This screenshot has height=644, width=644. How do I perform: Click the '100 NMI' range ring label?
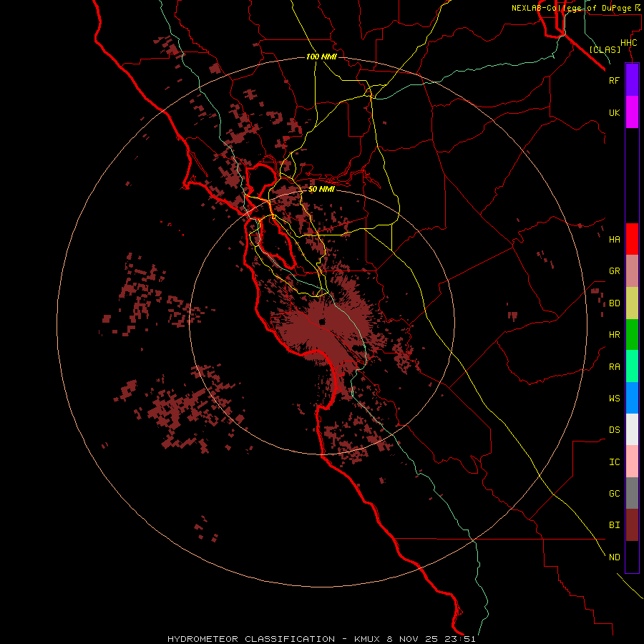(321, 57)
